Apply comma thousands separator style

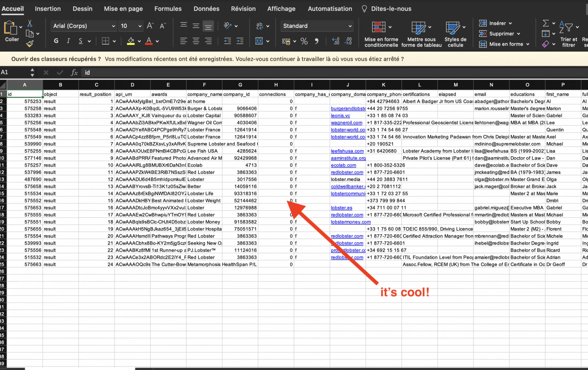point(316,41)
